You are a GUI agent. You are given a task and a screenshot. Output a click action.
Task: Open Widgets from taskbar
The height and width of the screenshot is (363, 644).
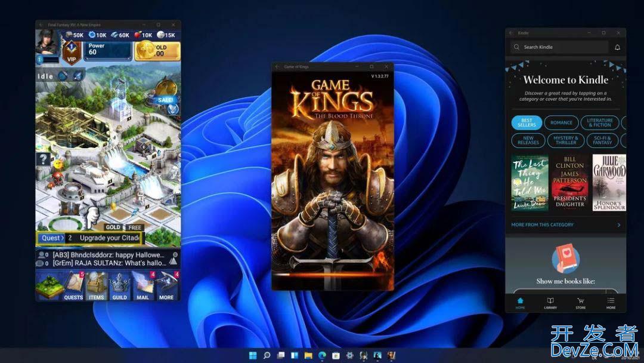point(295,355)
